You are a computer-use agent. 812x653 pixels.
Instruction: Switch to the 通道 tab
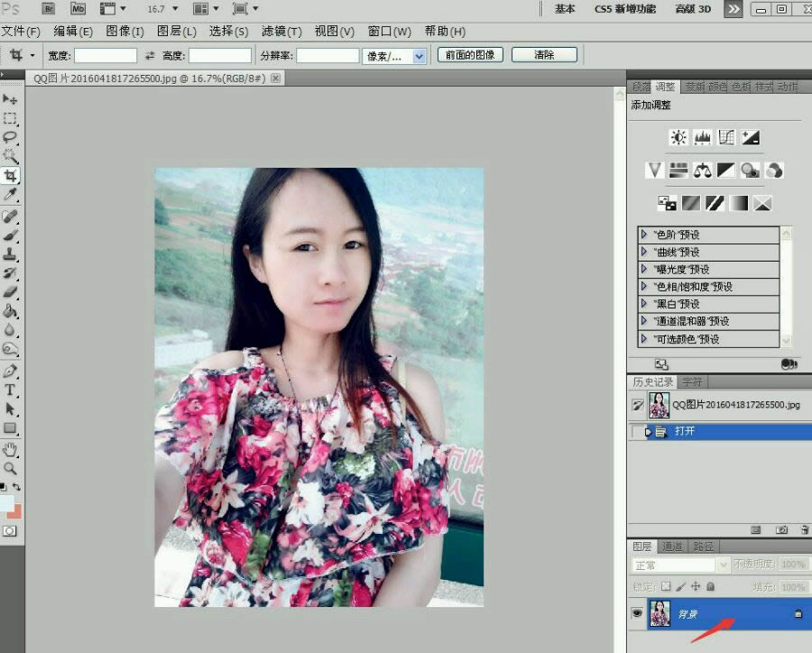tap(672, 545)
